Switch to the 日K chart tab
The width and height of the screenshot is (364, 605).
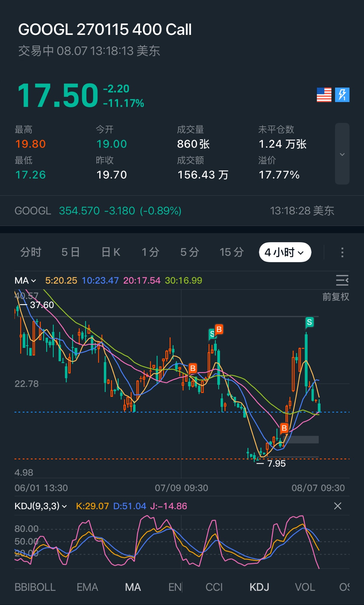coord(111,252)
